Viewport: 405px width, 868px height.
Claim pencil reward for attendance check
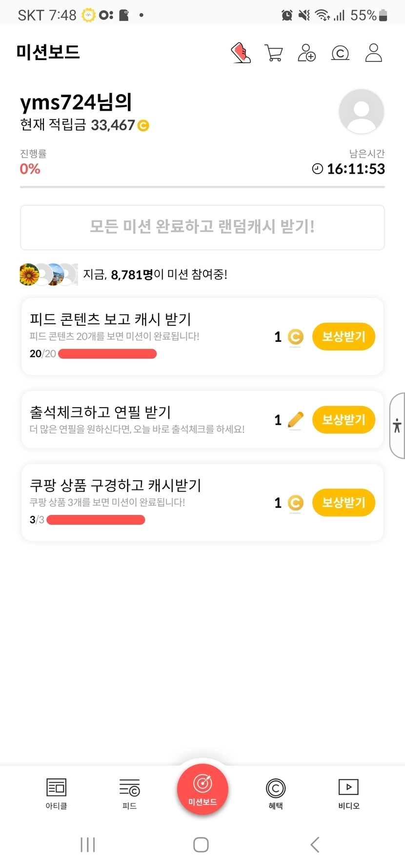coord(344,420)
